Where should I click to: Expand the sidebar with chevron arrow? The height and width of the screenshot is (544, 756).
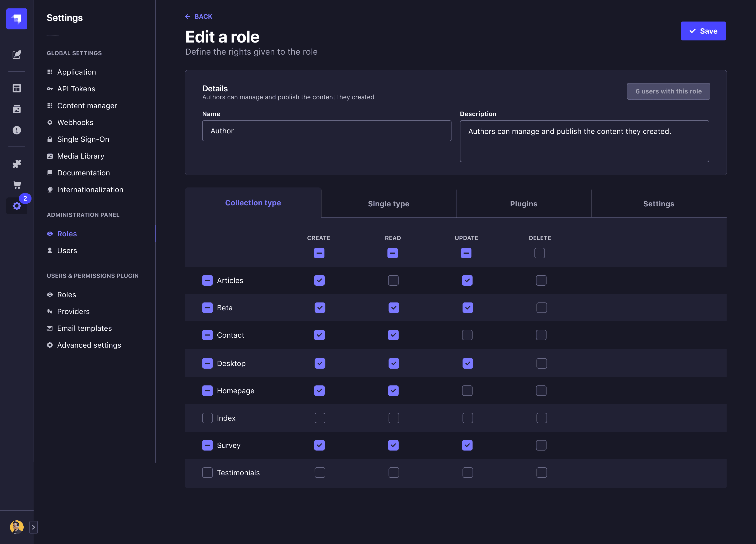(33, 527)
